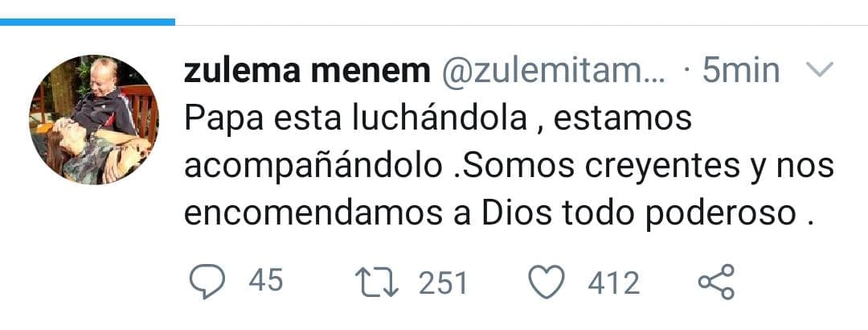This screenshot has width=868, height=330.
Task: Open the "zulema menem" display name
Action: pyautogui.click(x=307, y=71)
